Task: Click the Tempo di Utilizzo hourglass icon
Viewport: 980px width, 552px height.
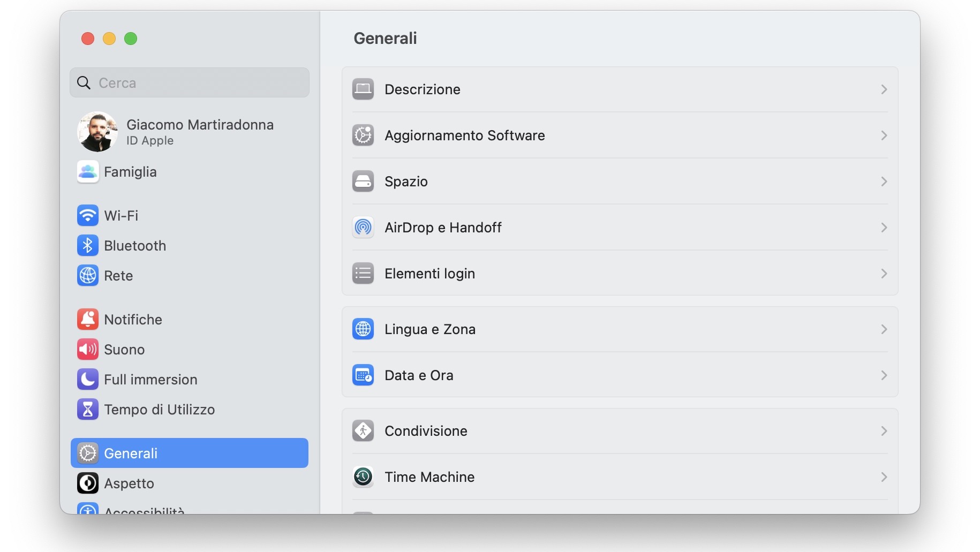Action: [x=88, y=410]
